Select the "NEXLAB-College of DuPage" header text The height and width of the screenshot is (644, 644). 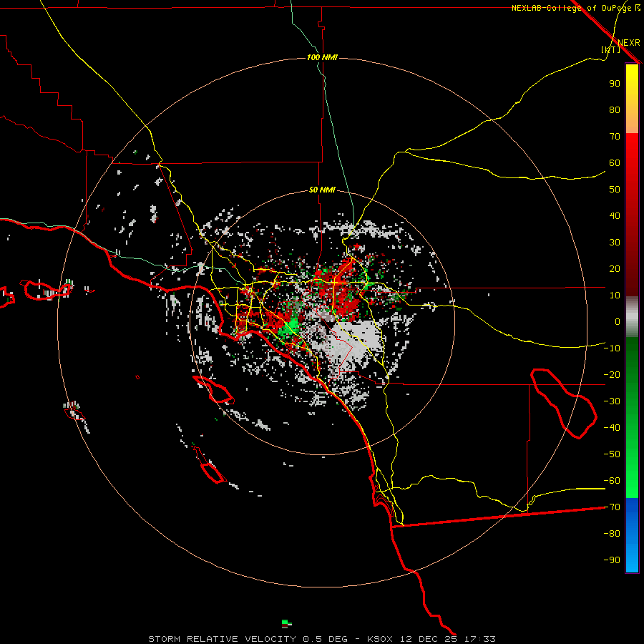coord(571,8)
